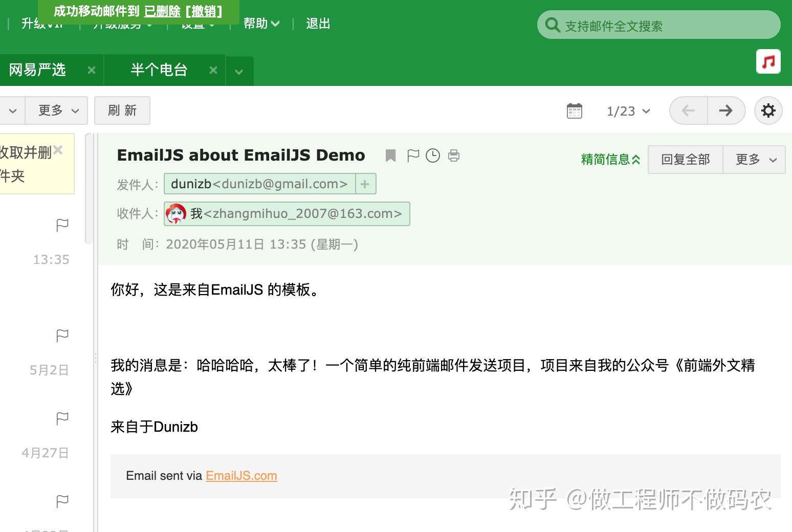792x532 pixels.
Task: Go to next email with forward arrow
Action: pyautogui.click(x=726, y=110)
